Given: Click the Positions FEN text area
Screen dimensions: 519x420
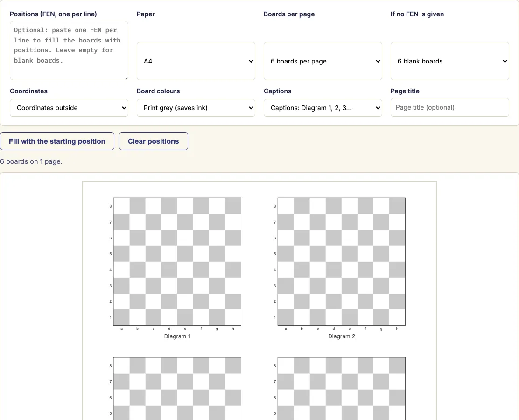Looking at the screenshot, I should point(69,51).
